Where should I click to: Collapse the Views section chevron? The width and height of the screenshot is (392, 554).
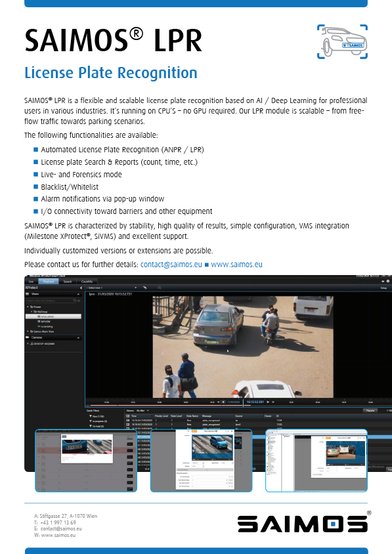click(79, 294)
